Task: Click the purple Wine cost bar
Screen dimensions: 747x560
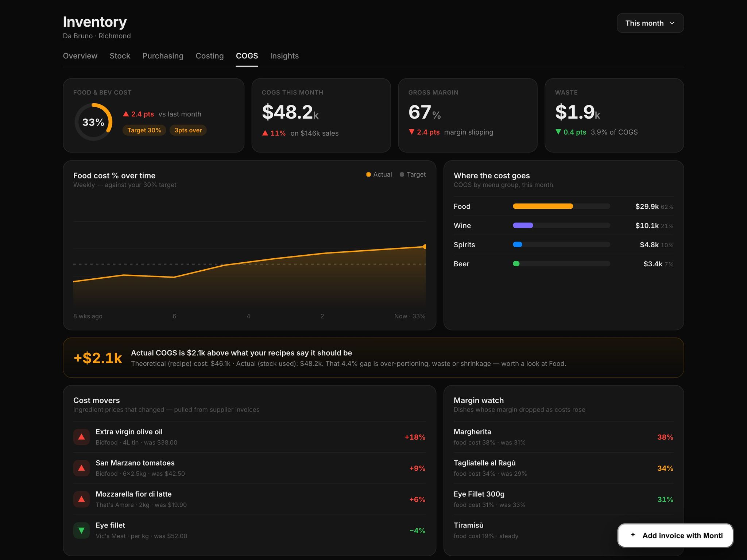Action: pyautogui.click(x=523, y=225)
